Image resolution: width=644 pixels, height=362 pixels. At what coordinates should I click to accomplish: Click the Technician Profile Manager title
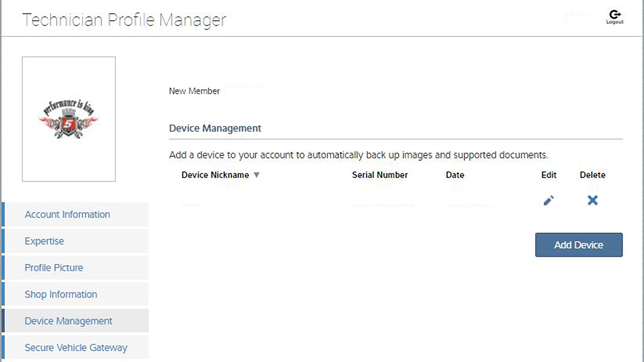pos(124,20)
